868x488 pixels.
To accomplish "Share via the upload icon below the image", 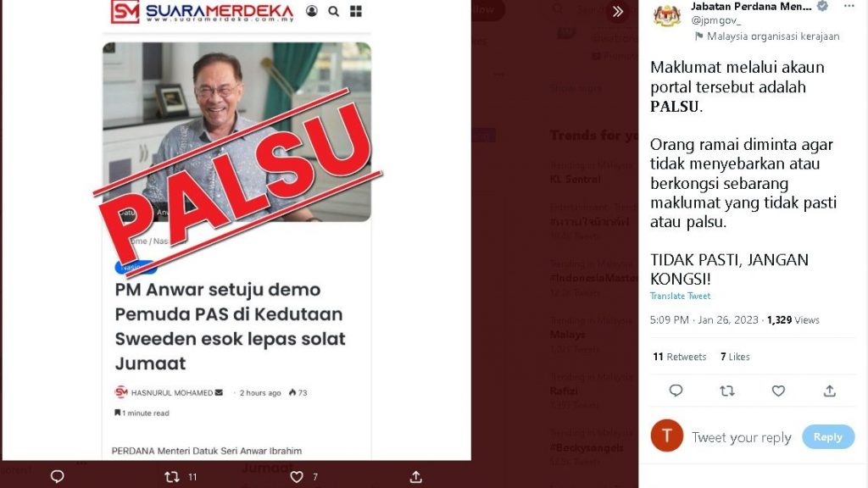I will point(415,476).
